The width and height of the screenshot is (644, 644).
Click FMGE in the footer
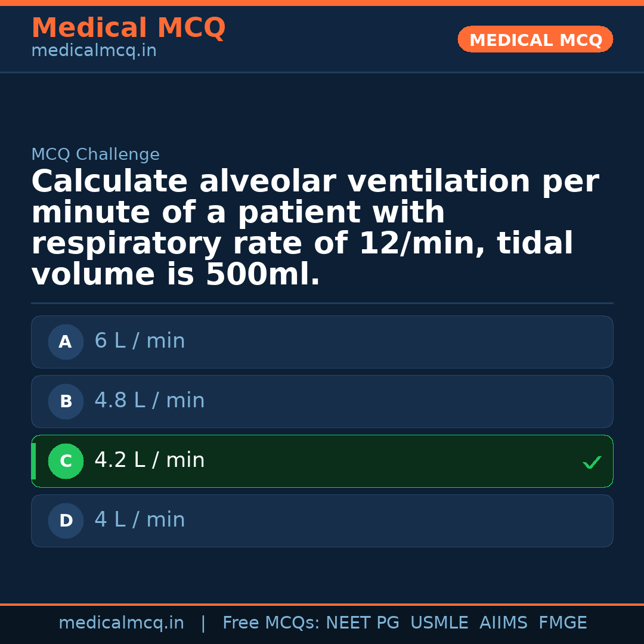point(563,623)
